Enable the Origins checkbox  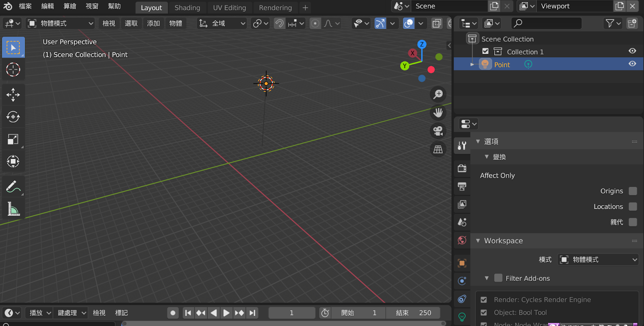click(633, 191)
